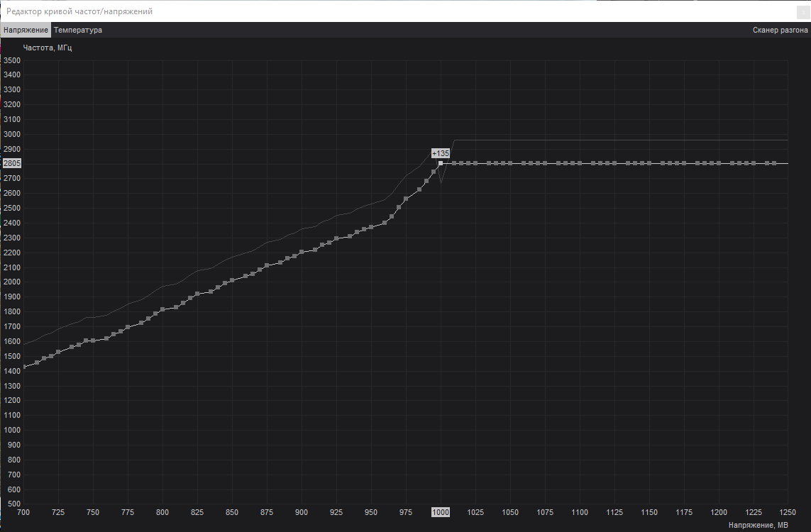811x532 pixels.
Task: Select the curve point at 825 mV
Action: (x=197, y=294)
